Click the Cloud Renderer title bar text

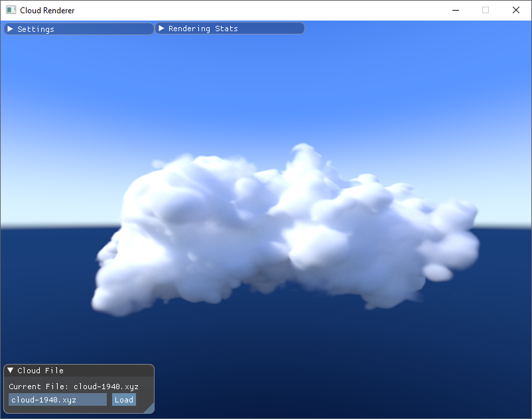(46, 10)
